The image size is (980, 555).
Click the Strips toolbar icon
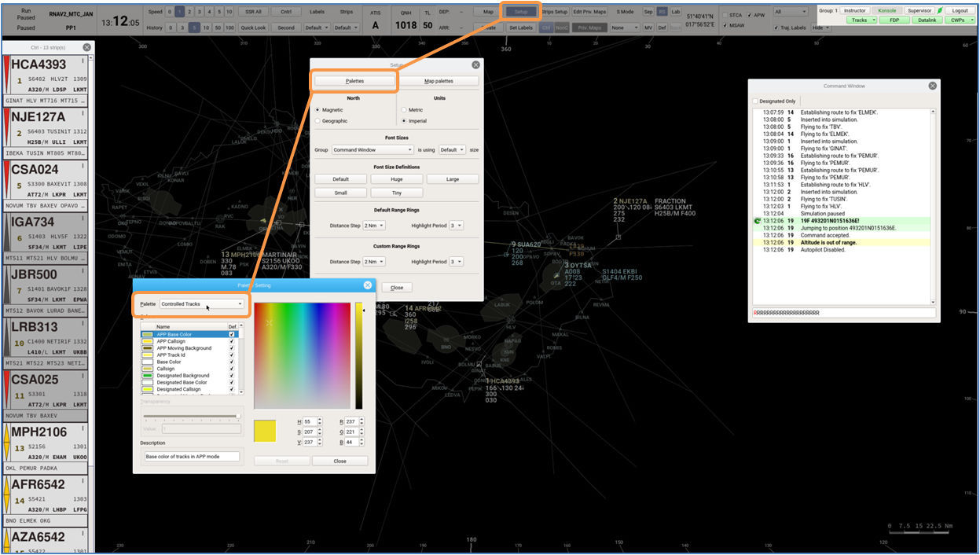pyautogui.click(x=347, y=11)
